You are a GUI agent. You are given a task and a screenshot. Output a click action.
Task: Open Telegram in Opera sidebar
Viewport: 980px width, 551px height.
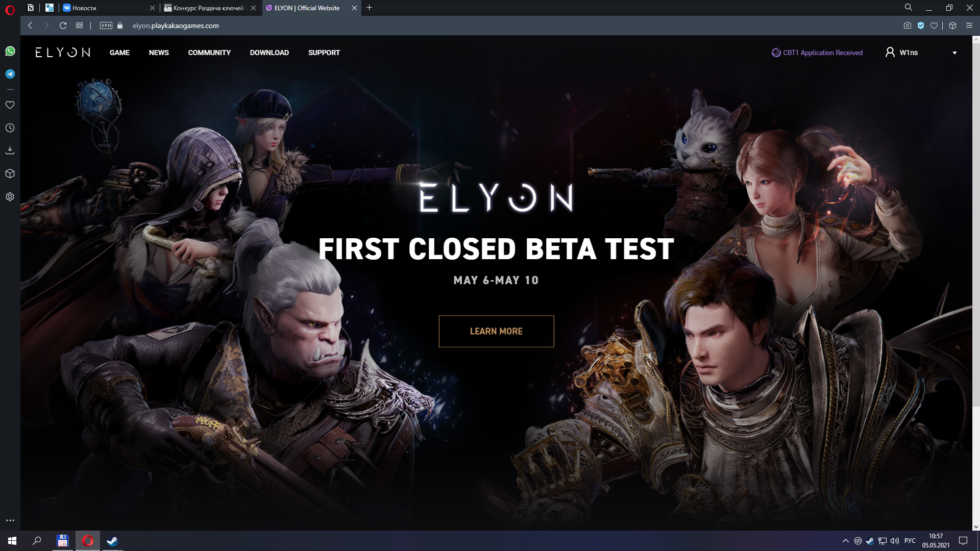(10, 74)
